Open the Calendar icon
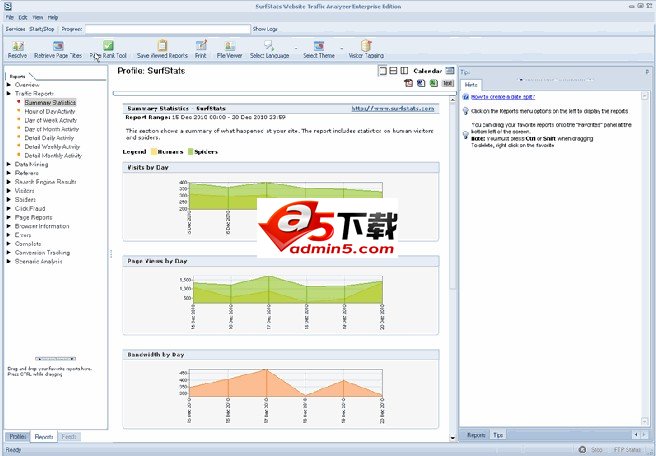Screen dimensions: 656x456 tap(449, 71)
